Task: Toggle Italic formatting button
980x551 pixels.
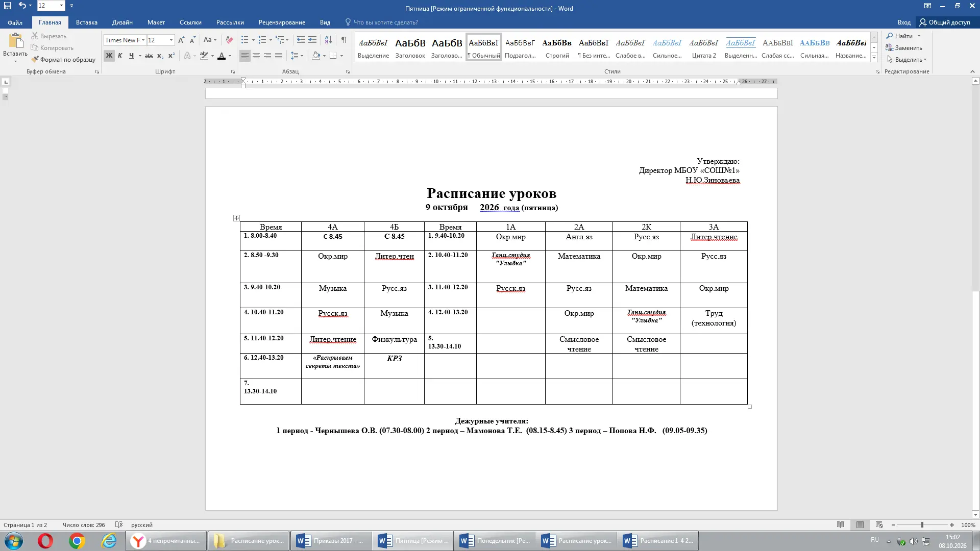Action: (x=120, y=56)
